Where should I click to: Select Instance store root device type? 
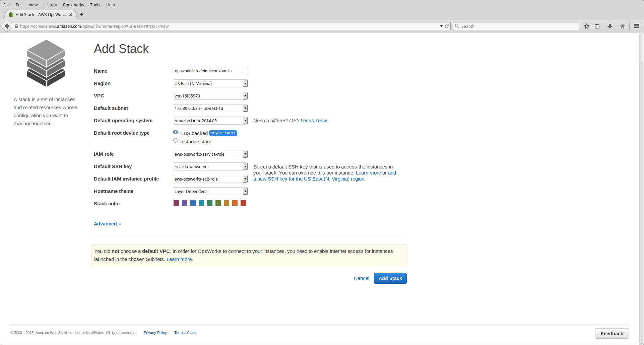point(176,141)
